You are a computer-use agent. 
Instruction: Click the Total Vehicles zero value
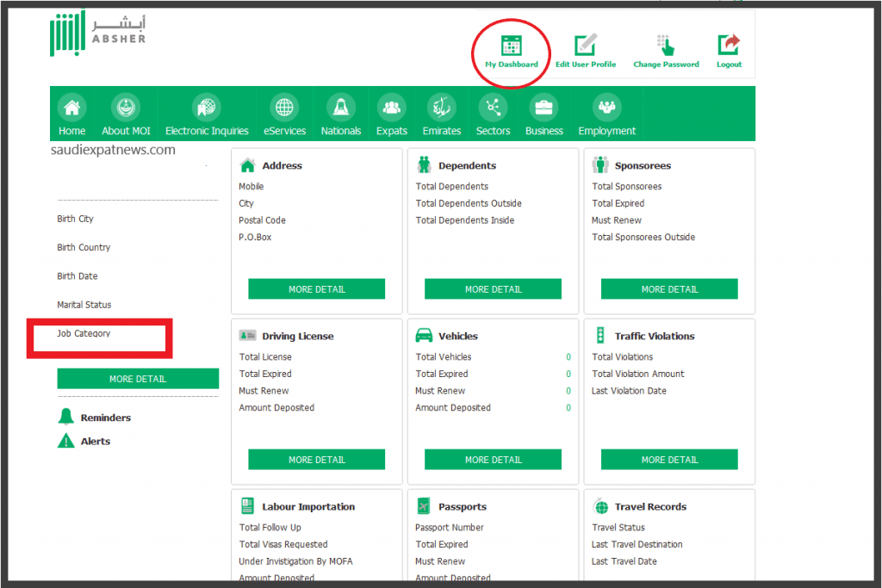pos(568,357)
